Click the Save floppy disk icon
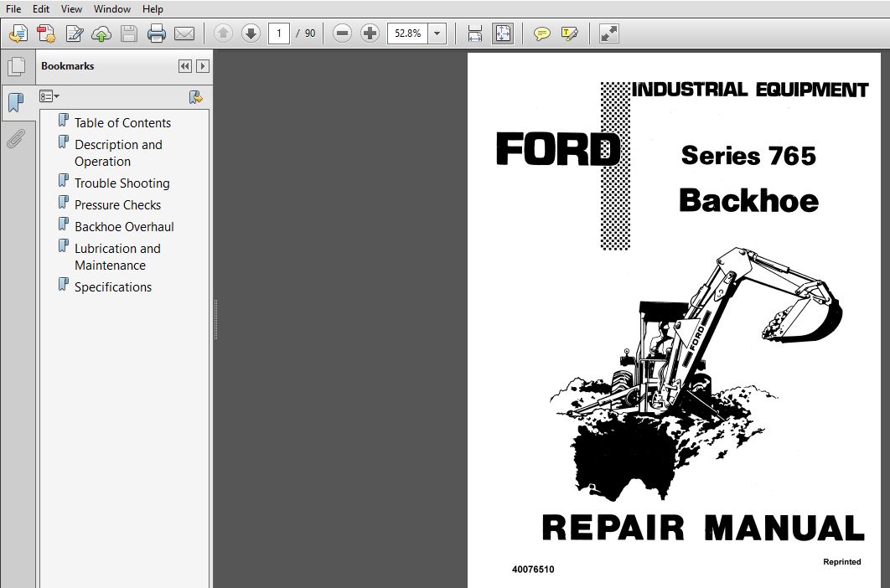Image resolution: width=890 pixels, height=588 pixels. click(x=129, y=34)
